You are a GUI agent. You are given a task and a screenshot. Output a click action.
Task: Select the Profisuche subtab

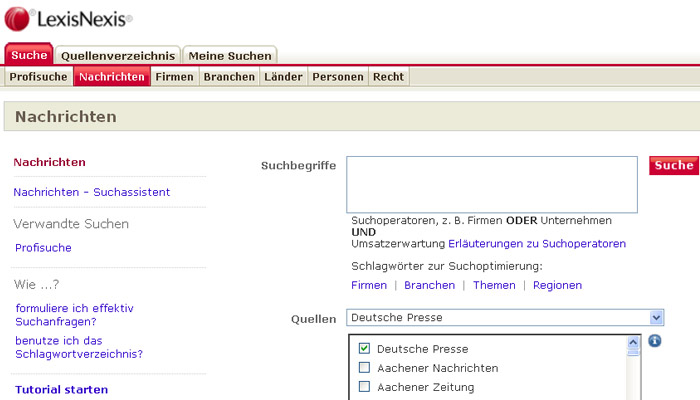(x=38, y=77)
